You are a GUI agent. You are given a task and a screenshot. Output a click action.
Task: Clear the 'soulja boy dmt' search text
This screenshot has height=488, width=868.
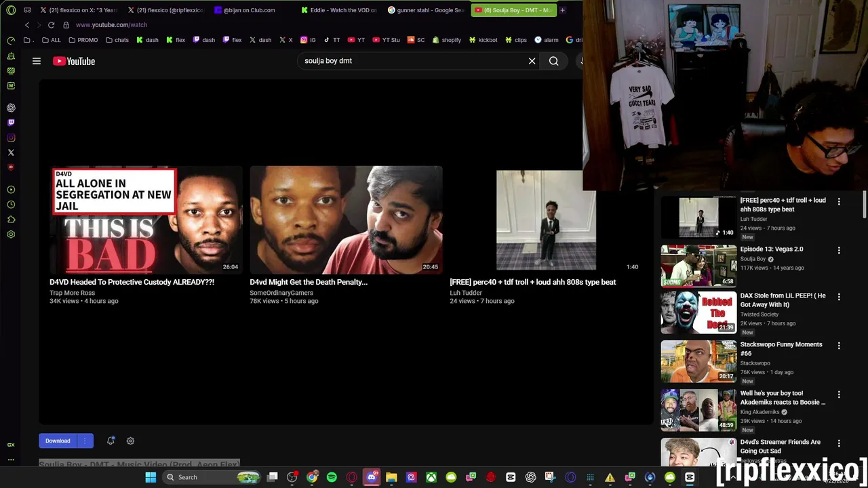[x=532, y=61]
